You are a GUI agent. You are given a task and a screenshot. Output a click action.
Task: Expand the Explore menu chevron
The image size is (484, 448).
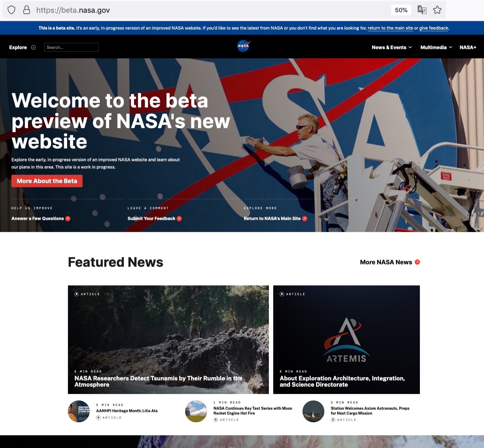coord(34,47)
